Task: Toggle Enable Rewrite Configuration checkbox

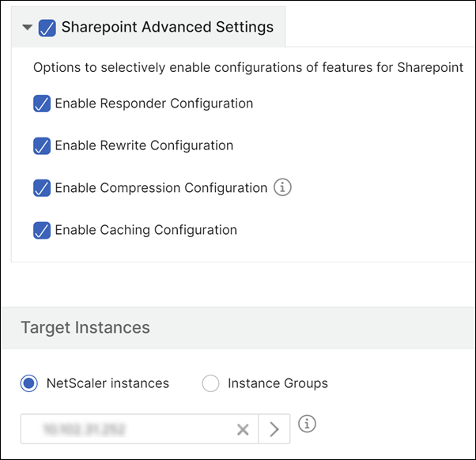Action: (x=42, y=146)
